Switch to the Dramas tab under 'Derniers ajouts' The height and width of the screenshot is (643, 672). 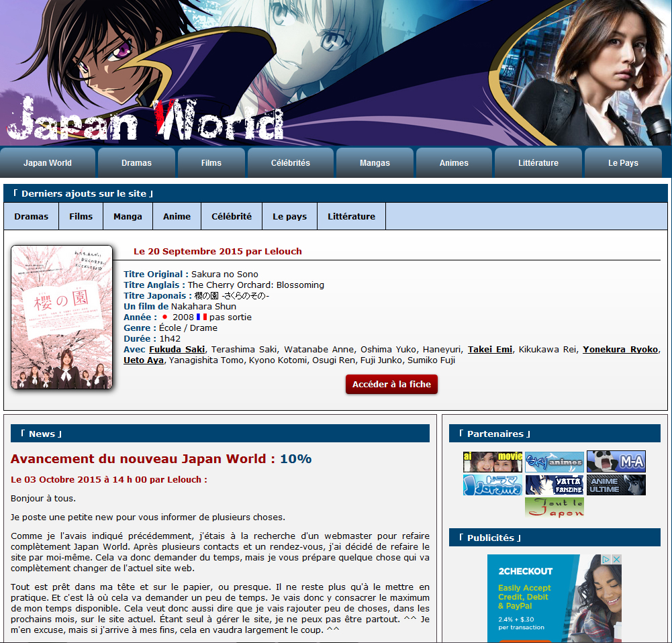pos(32,216)
